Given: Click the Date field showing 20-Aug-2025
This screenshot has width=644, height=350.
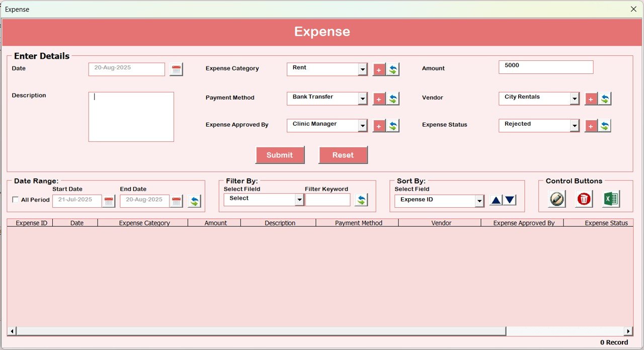Looking at the screenshot, I should click(x=127, y=69).
